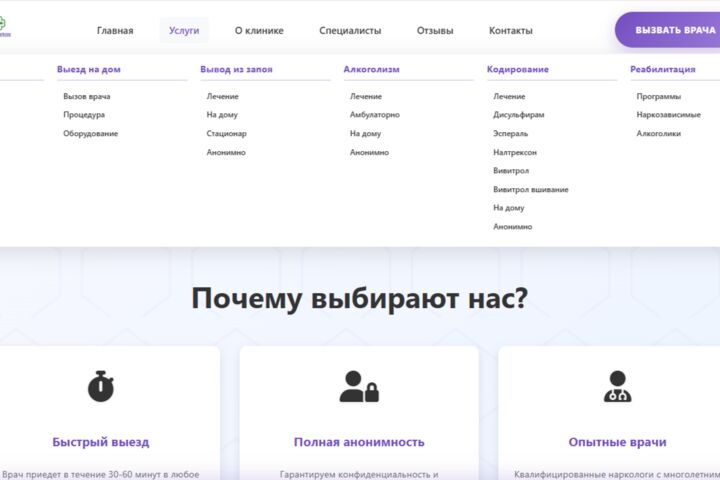720x480 pixels.
Task: Click the Вызвать врача button
Action: click(668, 30)
